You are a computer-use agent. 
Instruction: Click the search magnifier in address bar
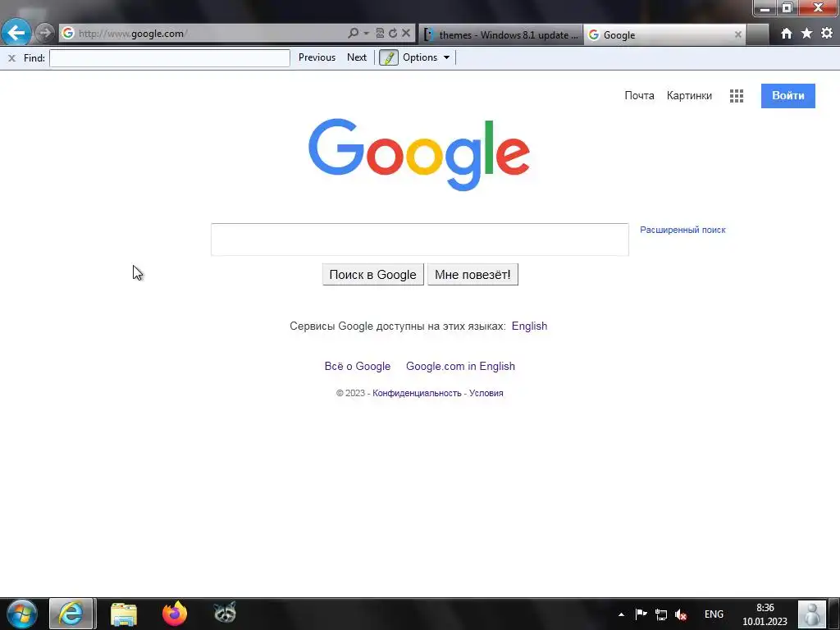(353, 33)
